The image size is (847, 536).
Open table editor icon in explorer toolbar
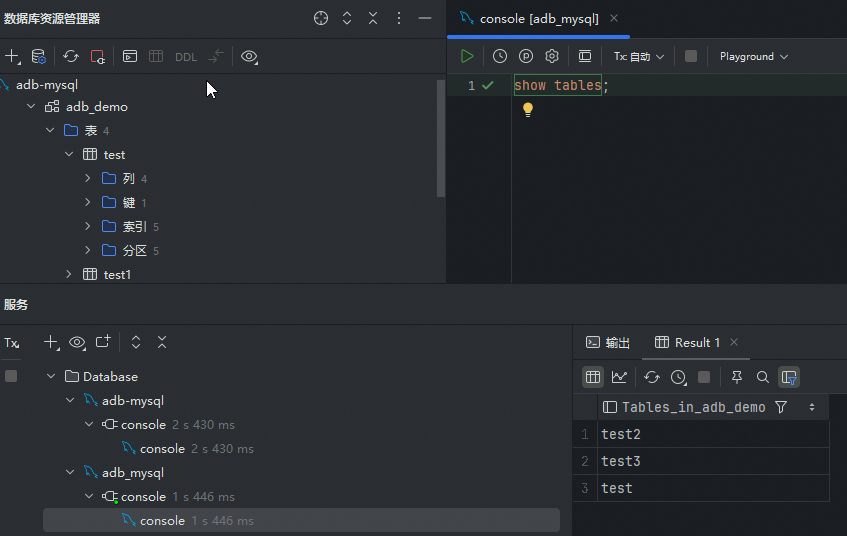coord(156,56)
